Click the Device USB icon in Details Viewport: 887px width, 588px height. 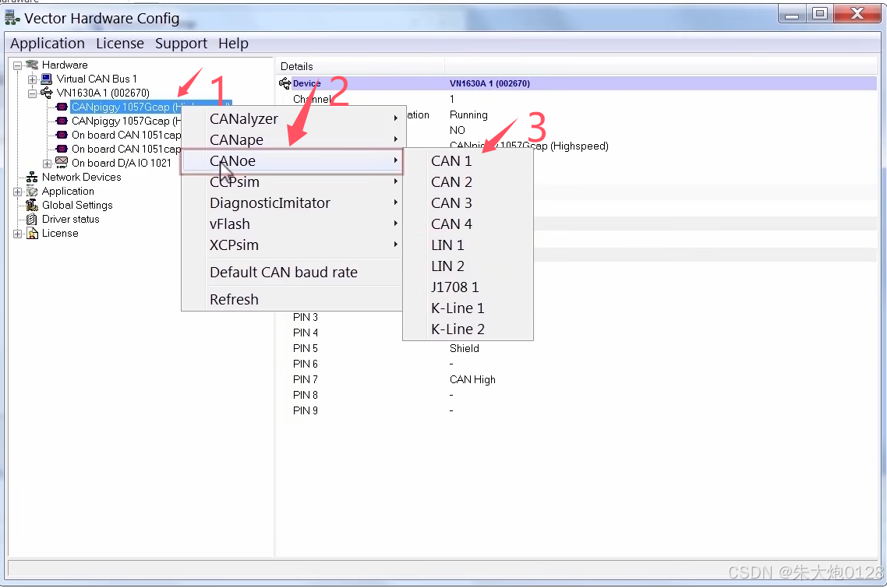pyautogui.click(x=285, y=83)
